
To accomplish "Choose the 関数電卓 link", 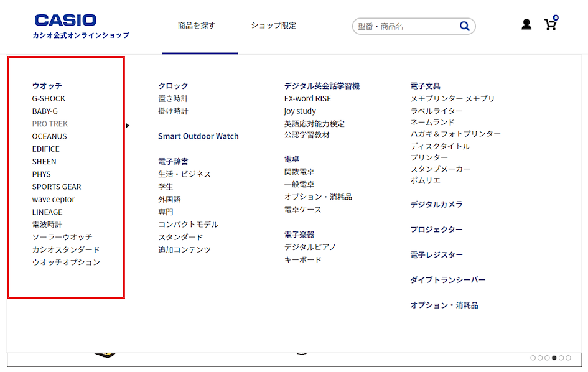I will pos(299,172).
